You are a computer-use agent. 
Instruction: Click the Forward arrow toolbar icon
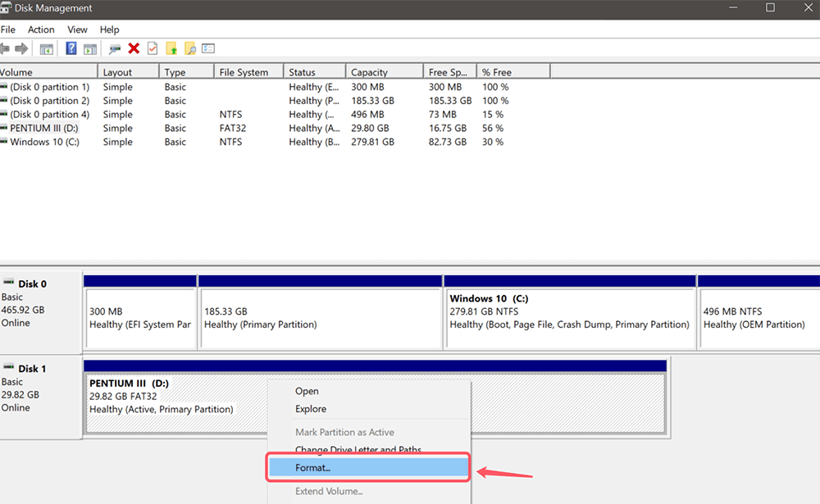coord(21,49)
